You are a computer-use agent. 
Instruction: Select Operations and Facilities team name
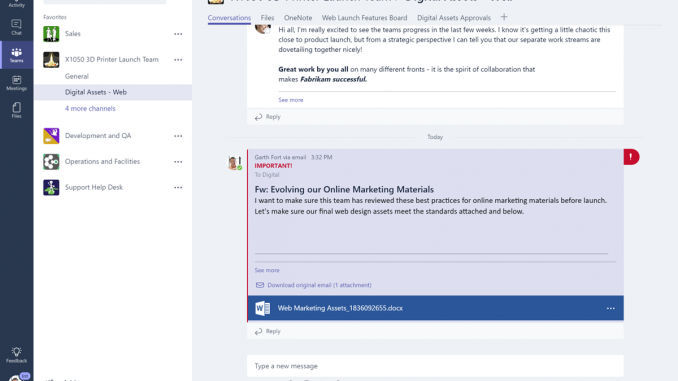[x=102, y=162]
